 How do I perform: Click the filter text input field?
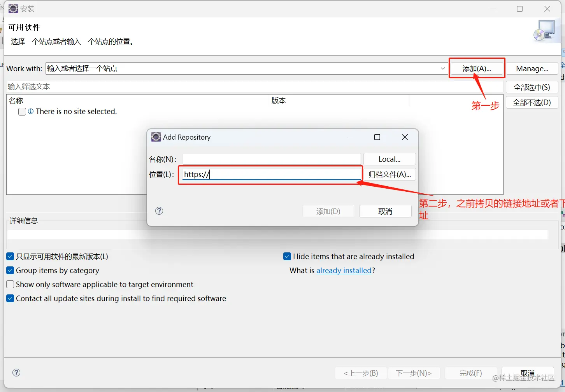coord(255,87)
